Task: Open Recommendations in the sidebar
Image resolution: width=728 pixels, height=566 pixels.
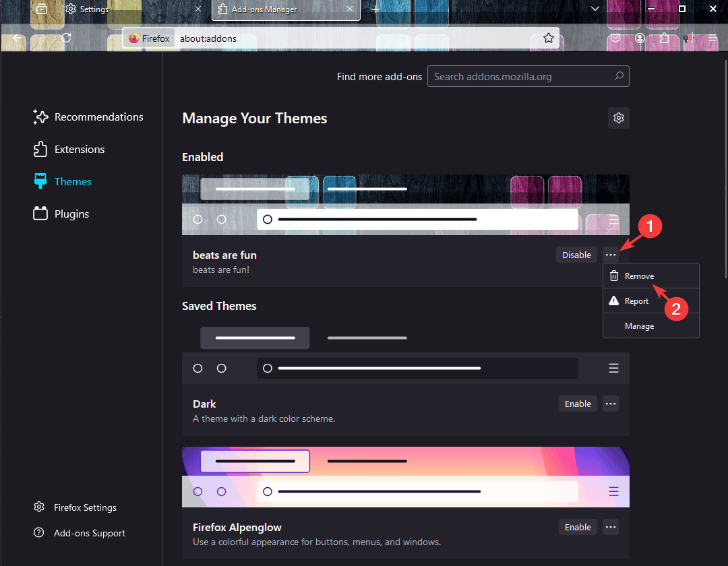Action: pyautogui.click(x=88, y=117)
